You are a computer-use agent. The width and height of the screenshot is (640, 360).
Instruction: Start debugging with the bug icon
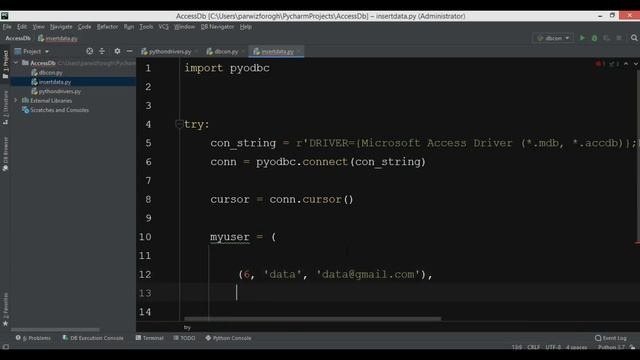point(594,38)
